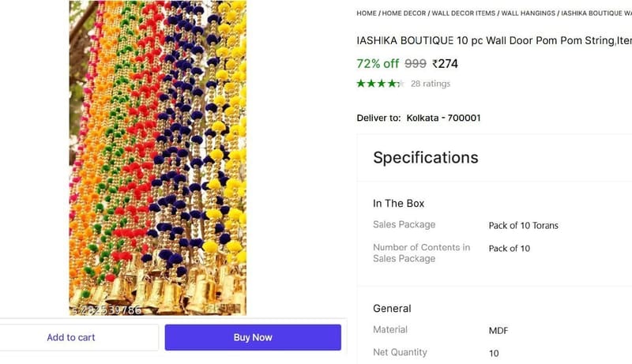Go to HOME DECOR breadcrumb

[x=404, y=13]
